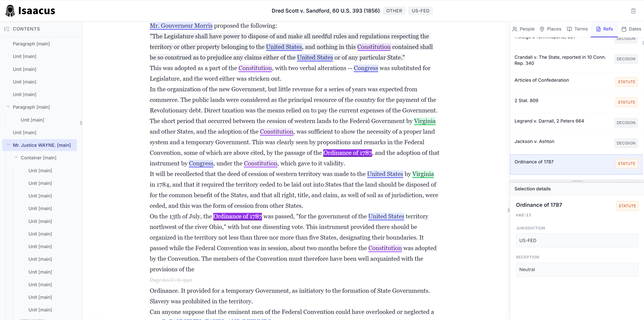Image resolution: width=644 pixels, height=320 pixels.
Task: Click the People tab icon
Action: (515, 29)
